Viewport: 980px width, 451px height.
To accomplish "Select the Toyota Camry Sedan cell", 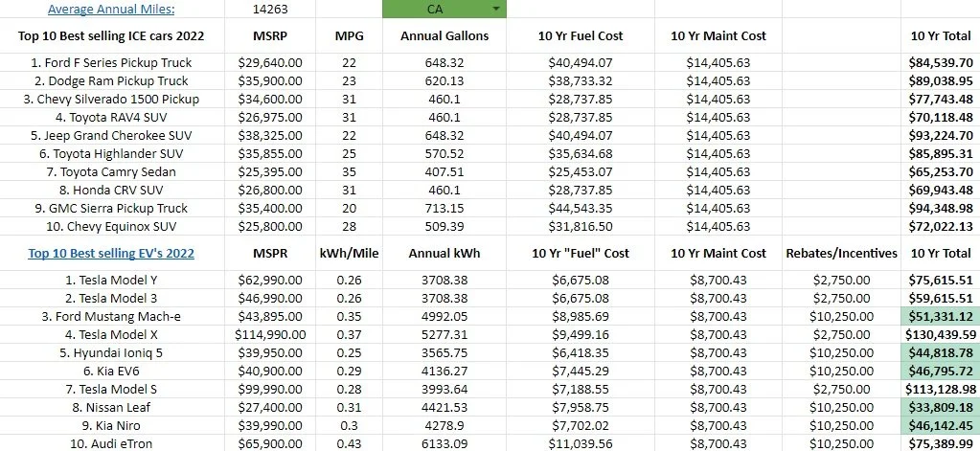I will point(111,171).
